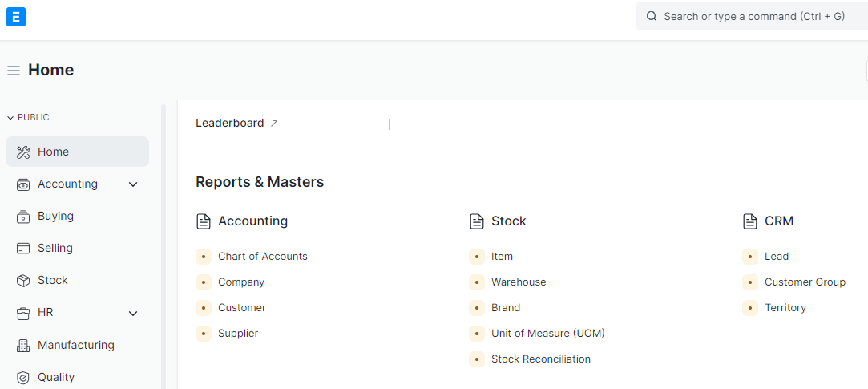This screenshot has width=868, height=389.
Task: Open the Brand link
Action: [506, 307]
